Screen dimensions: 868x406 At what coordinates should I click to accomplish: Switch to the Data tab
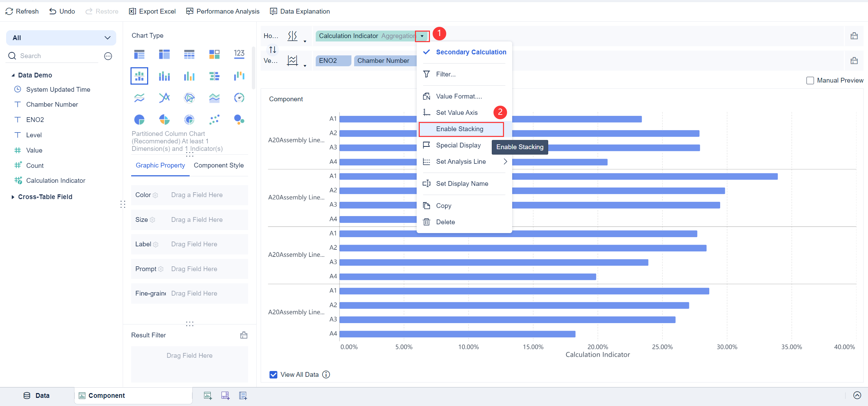(x=37, y=395)
